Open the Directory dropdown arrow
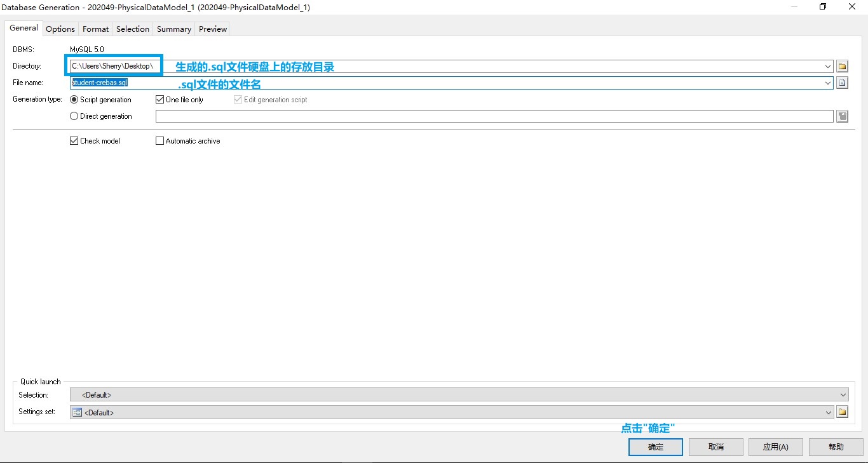This screenshot has width=868, height=463. (827, 65)
